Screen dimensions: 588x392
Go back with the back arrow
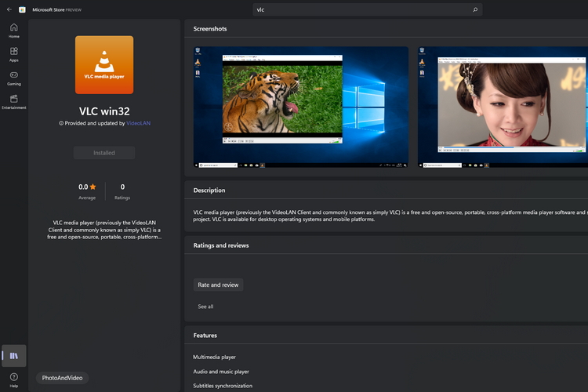[x=9, y=9]
